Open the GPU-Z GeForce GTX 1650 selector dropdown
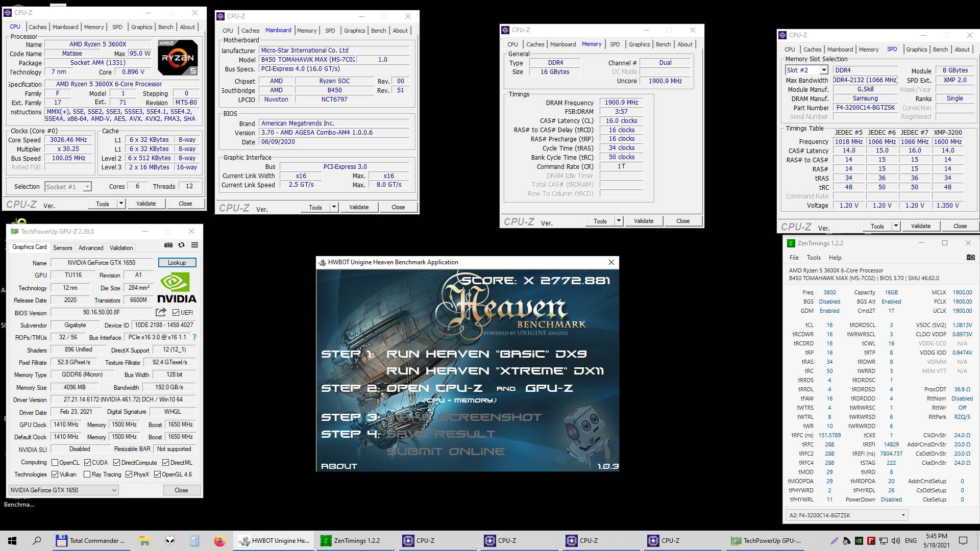Viewport: 980px width, 551px height. pos(64,490)
